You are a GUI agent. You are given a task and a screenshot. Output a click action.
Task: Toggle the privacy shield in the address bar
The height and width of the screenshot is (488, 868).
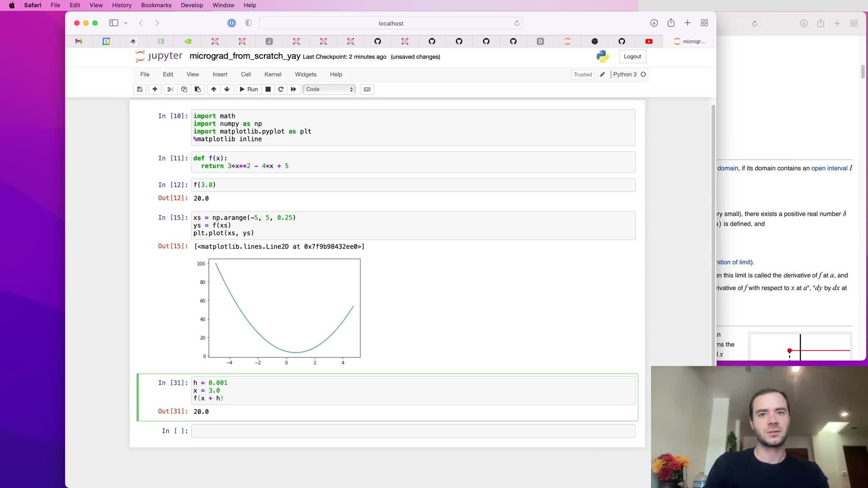coord(248,23)
